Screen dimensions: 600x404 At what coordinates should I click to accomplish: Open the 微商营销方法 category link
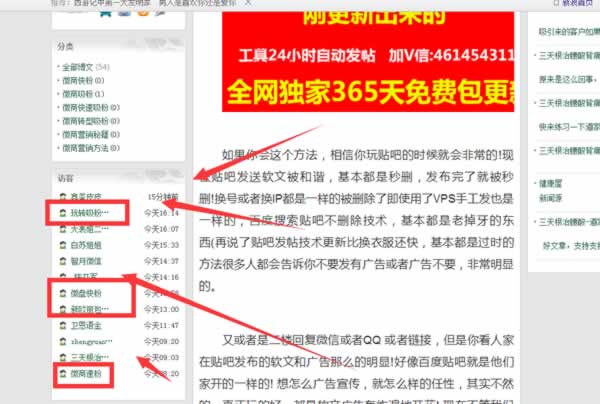pos(91,148)
